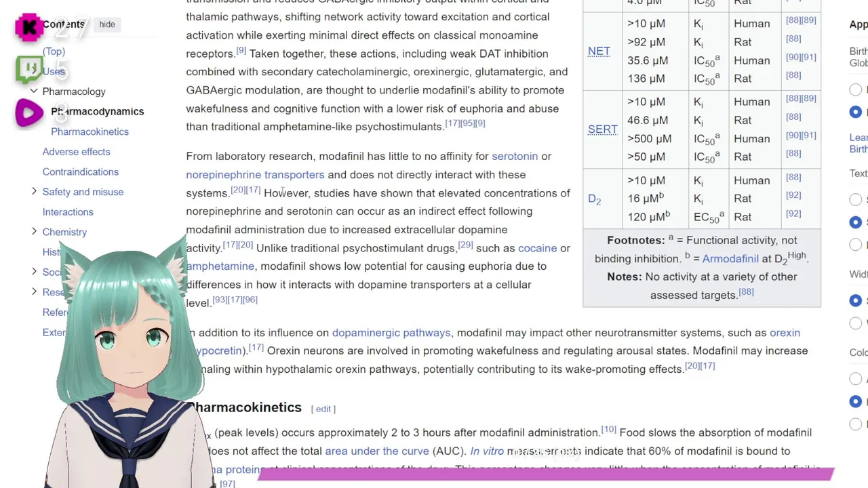Expand the Safety and misuse chevron
Viewport: 868px width, 488px height.
34,191
